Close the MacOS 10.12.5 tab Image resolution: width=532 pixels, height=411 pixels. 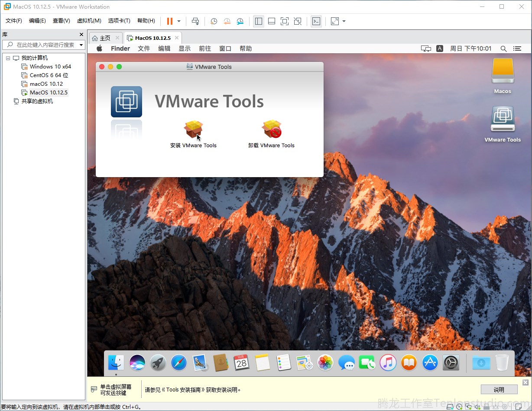tap(176, 38)
